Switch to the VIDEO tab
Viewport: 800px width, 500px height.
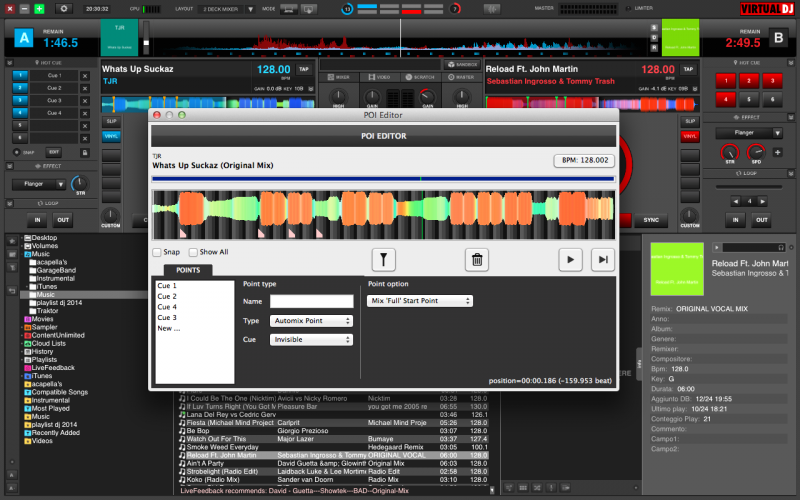pyautogui.click(x=379, y=77)
